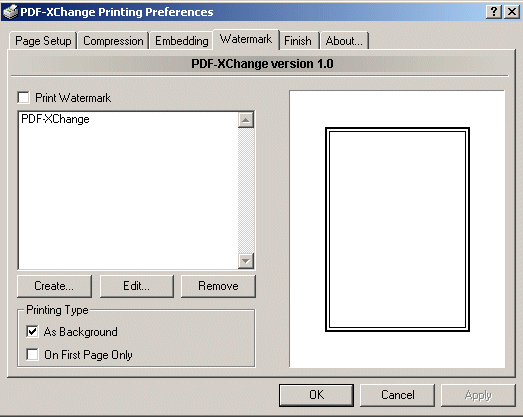523x417 pixels.
Task: Click the watermark list scroll up arrow
Action: click(246, 120)
